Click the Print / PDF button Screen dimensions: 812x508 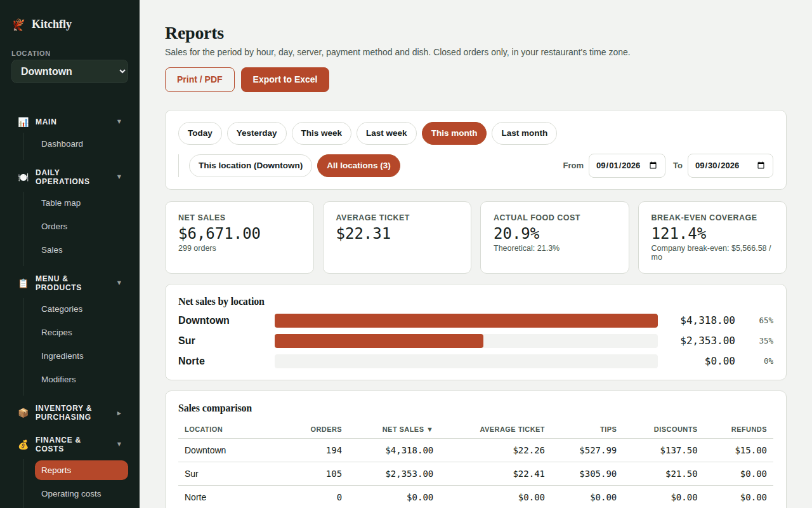click(x=200, y=79)
